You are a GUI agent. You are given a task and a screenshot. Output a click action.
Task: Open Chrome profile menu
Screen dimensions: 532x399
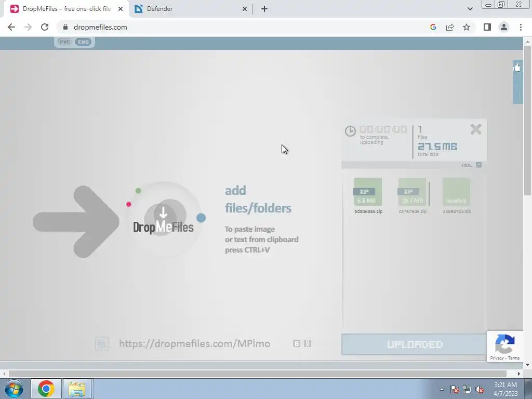[x=504, y=27]
